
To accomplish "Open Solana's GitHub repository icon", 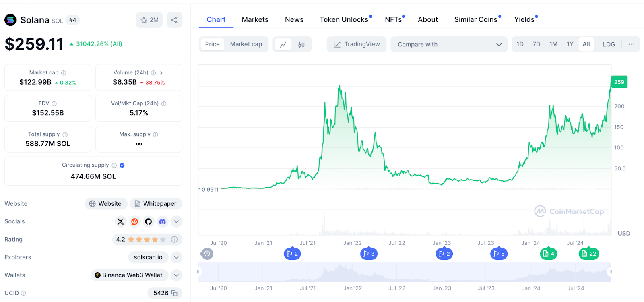I will (149, 221).
